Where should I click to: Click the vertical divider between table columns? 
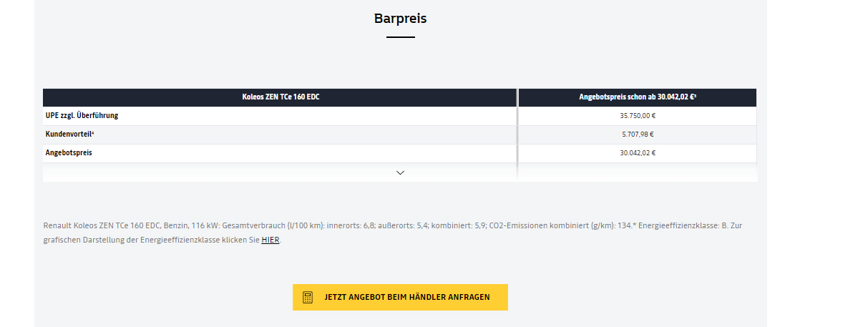pos(517,135)
